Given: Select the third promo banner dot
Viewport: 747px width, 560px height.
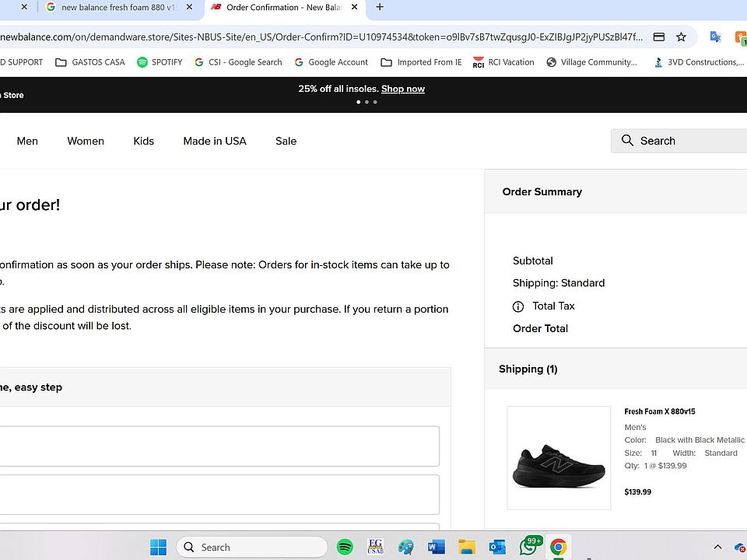Looking at the screenshot, I should tap(375, 102).
